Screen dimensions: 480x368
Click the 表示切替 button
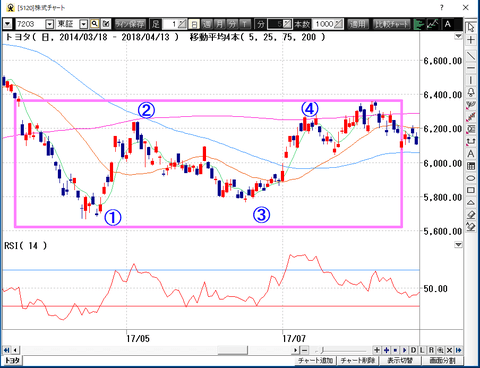[400, 360]
